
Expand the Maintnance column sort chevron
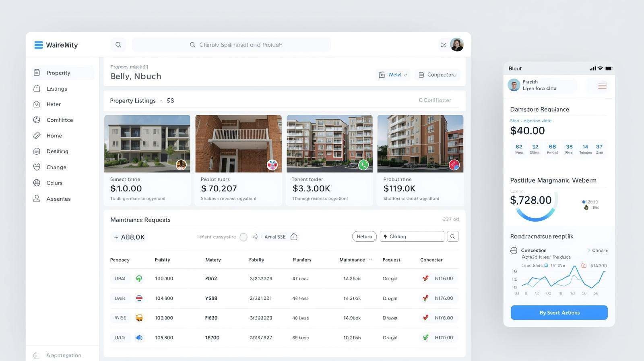[370, 260]
